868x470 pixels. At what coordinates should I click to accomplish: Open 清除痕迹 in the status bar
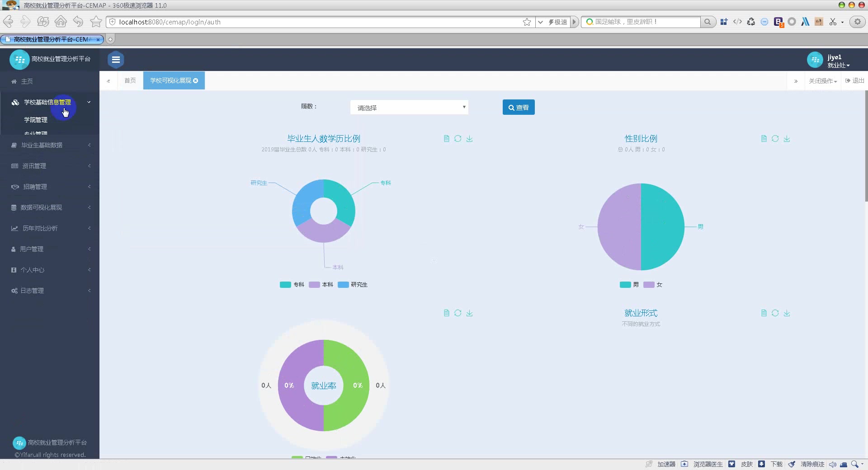(807, 464)
